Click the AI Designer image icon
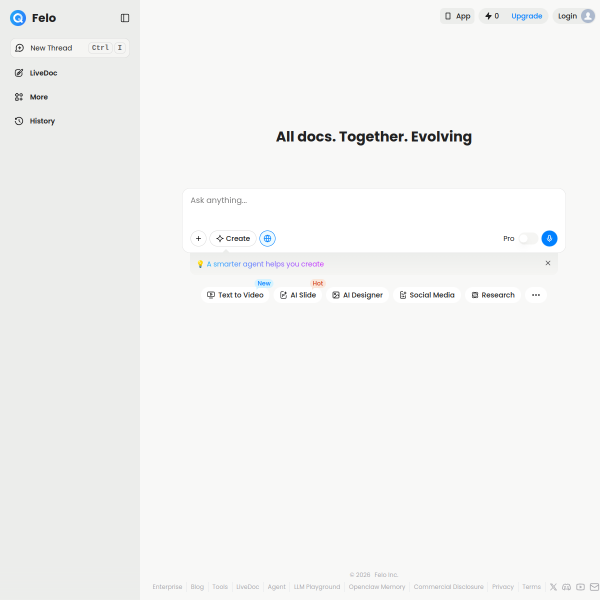Image resolution: width=600 pixels, height=600 pixels. [x=336, y=295]
